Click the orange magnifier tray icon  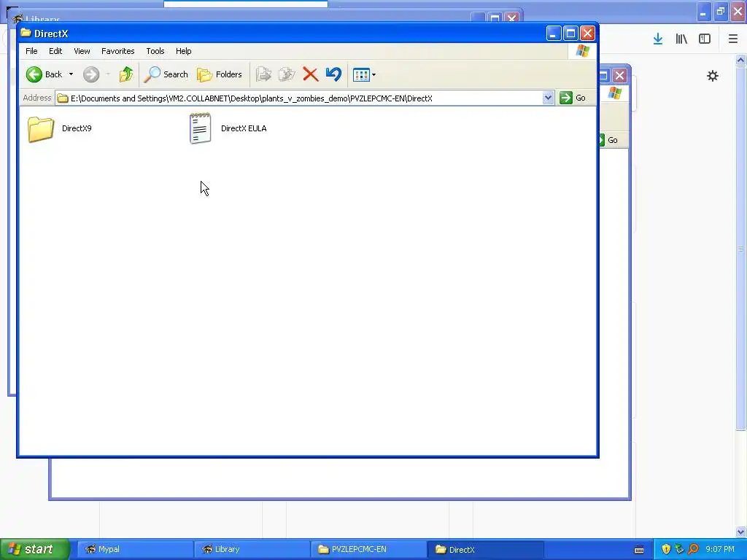pos(693,549)
